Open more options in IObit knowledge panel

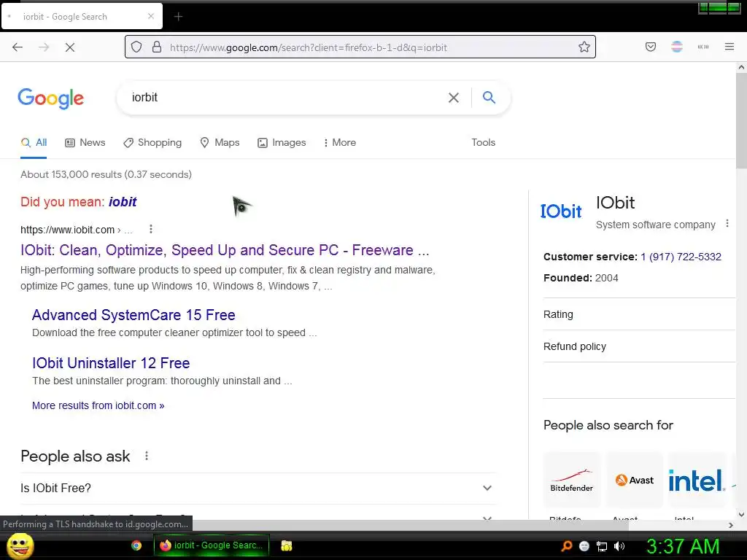(x=727, y=223)
